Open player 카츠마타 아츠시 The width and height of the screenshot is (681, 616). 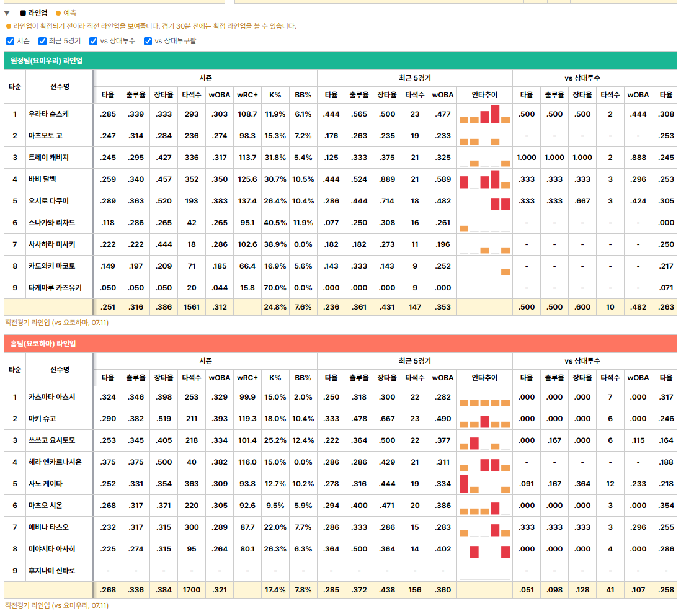(x=51, y=396)
